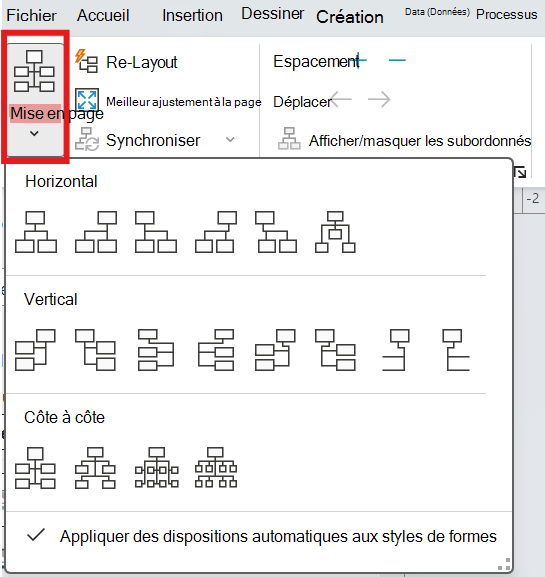Switch to the Processus tab
The height and width of the screenshot is (577, 545).
click(506, 14)
